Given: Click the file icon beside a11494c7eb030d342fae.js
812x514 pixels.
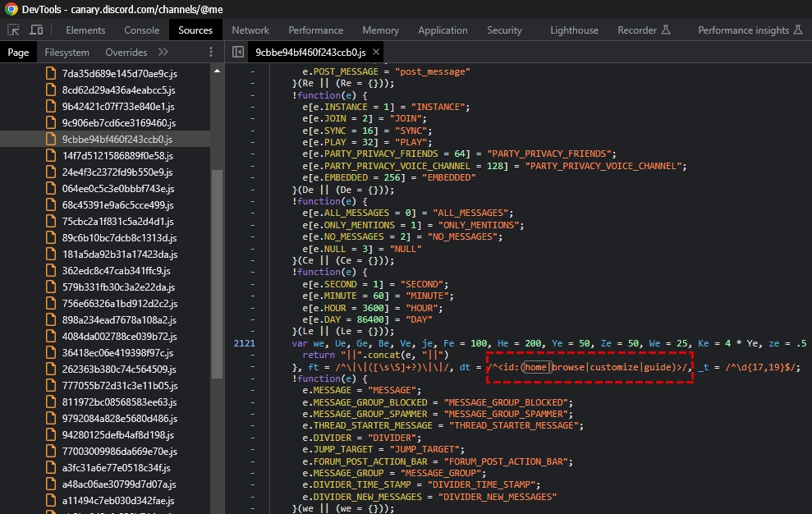Looking at the screenshot, I should click(51, 500).
